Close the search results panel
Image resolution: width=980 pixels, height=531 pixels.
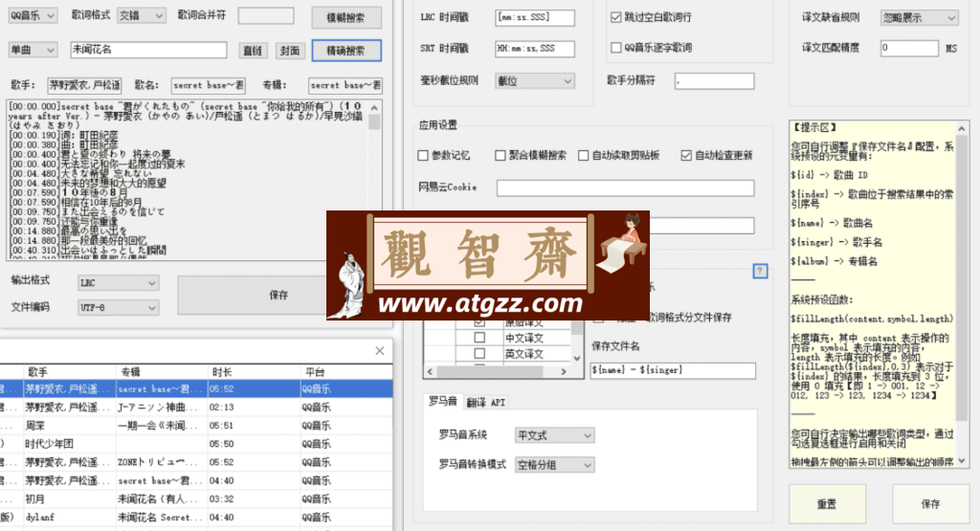point(379,351)
